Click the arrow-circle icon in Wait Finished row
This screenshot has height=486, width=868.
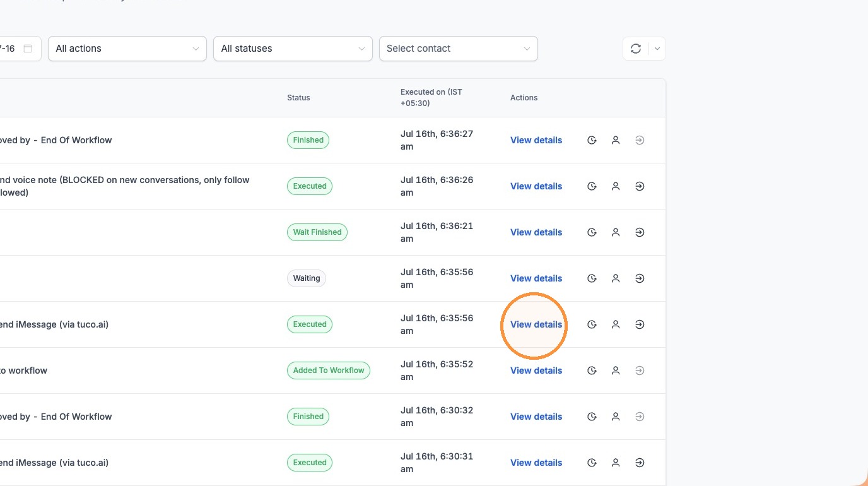(x=640, y=232)
